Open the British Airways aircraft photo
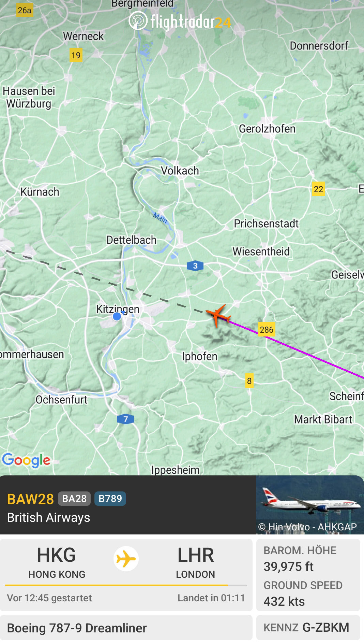The width and height of the screenshot is (364, 644). pos(310,505)
